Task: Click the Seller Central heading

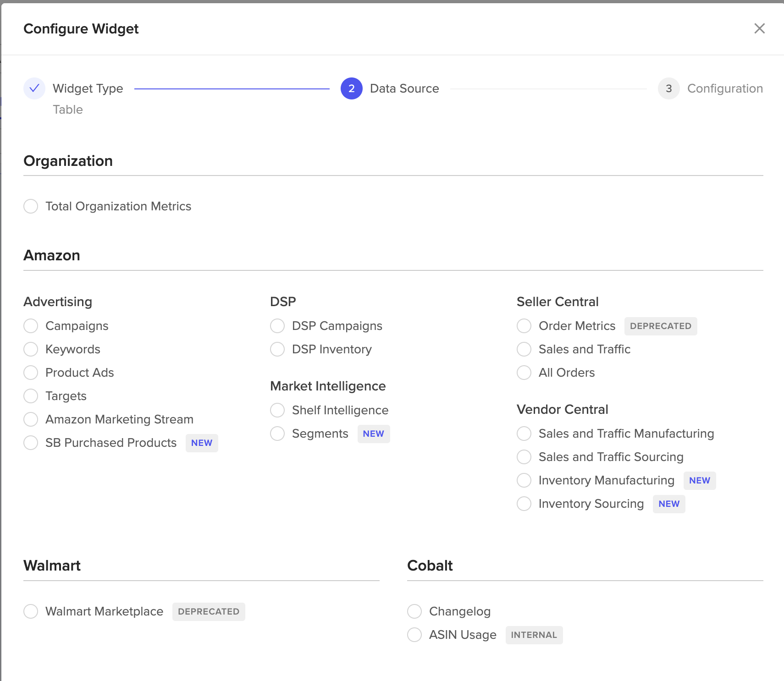Action: pos(558,302)
